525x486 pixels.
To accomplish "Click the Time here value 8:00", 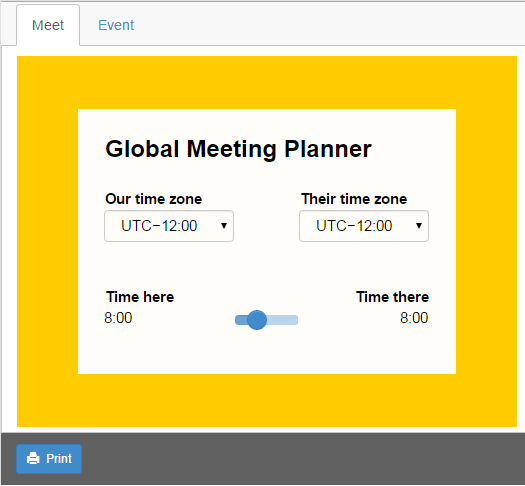I will (118, 318).
